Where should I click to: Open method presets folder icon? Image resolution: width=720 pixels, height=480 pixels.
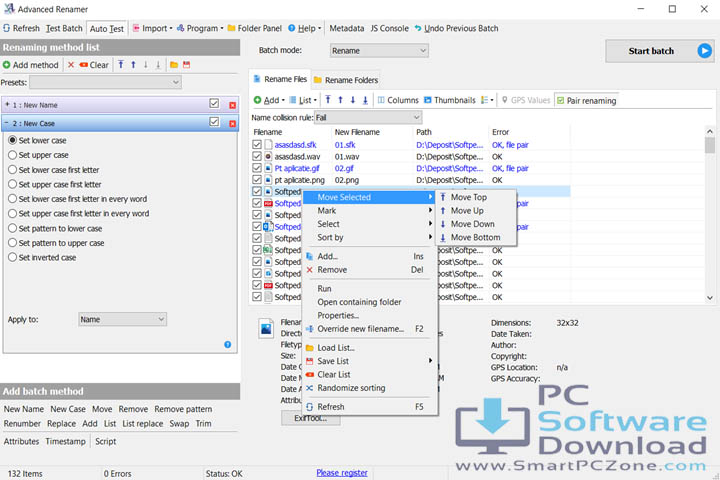pyautogui.click(x=174, y=65)
